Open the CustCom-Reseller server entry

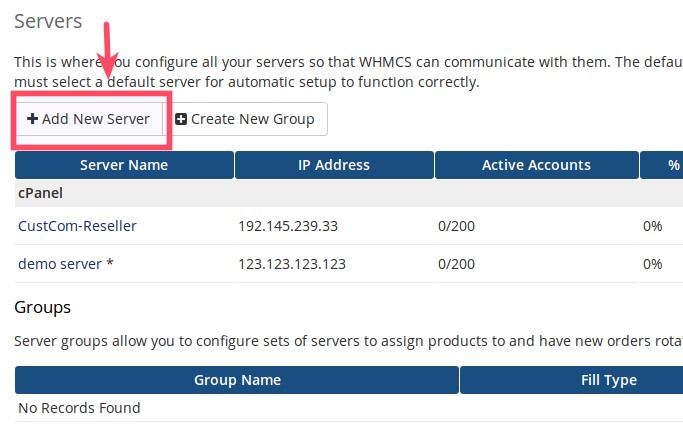coord(77,226)
